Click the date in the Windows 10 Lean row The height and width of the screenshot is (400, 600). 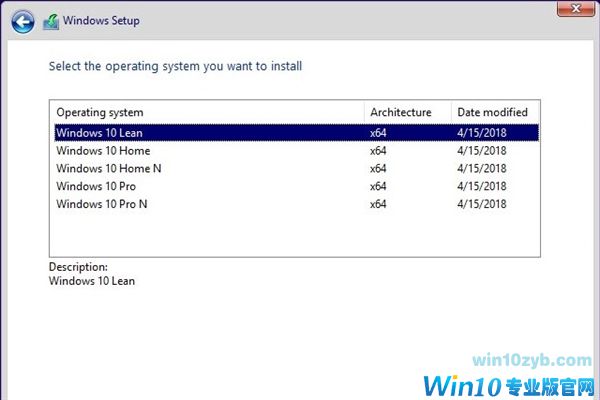point(482,133)
